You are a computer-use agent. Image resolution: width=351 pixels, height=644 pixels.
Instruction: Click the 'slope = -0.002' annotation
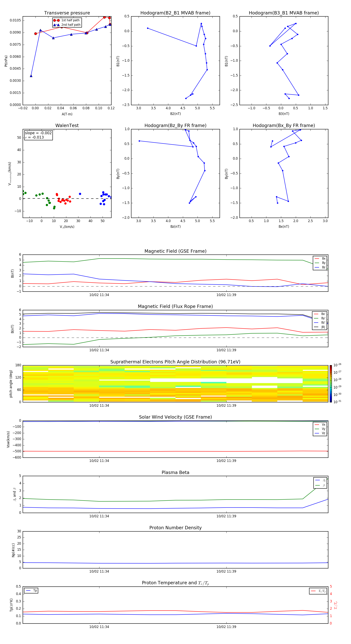click(x=38, y=133)
